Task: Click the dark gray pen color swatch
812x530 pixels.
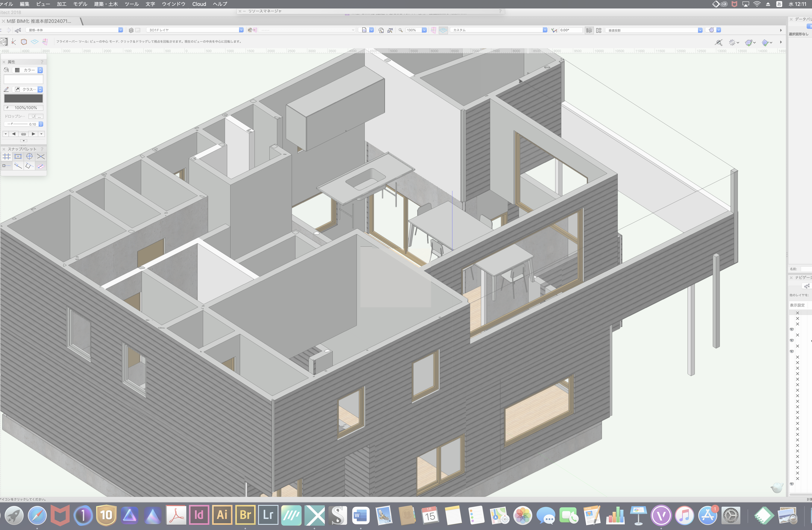Action: pyautogui.click(x=24, y=99)
